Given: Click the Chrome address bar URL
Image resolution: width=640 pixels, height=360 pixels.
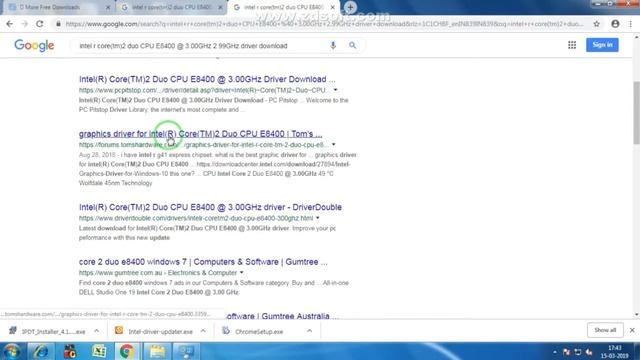Looking at the screenshot, I should coord(324,24).
